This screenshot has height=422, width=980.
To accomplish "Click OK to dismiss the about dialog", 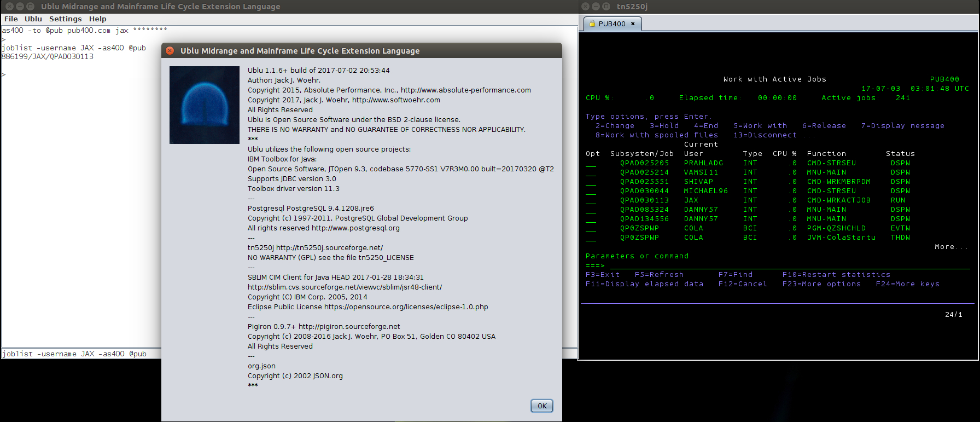I will pos(542,406).
